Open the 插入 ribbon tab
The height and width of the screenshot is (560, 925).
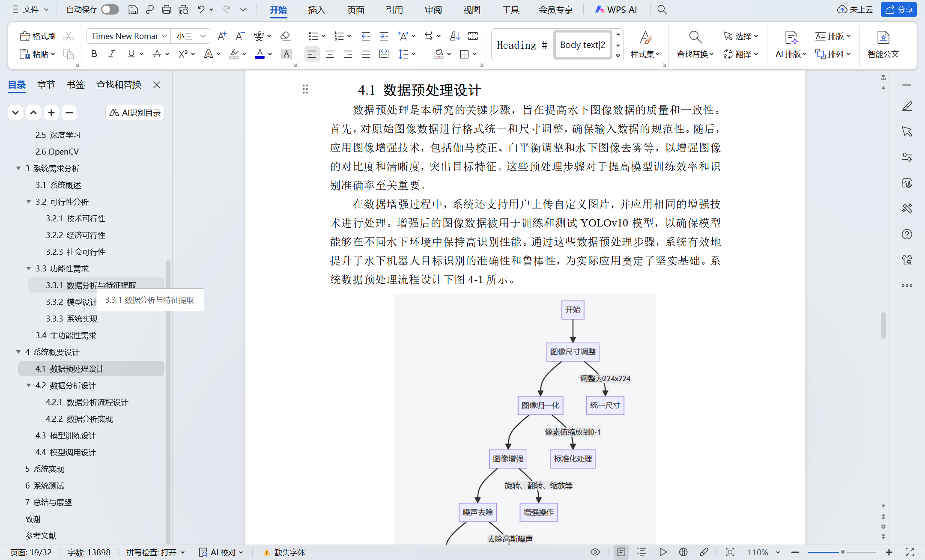click(x=316, y=9)
